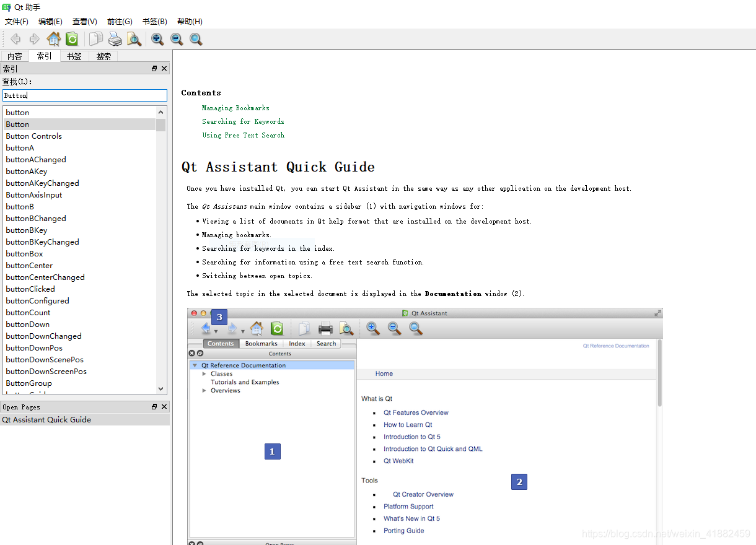Switch to the 内容 tab
This screenshot has height=545, width=756.
[x=15, y=56]
